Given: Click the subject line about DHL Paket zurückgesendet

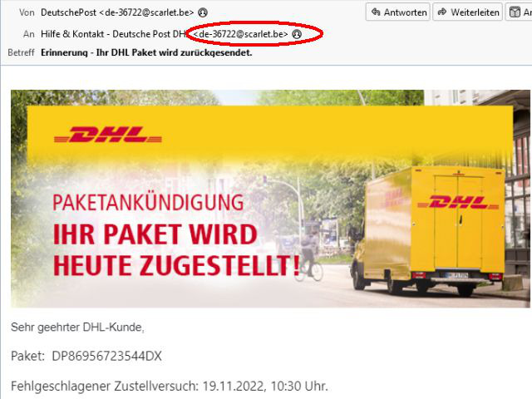Looking at the screenshot, I should (146, 52).
